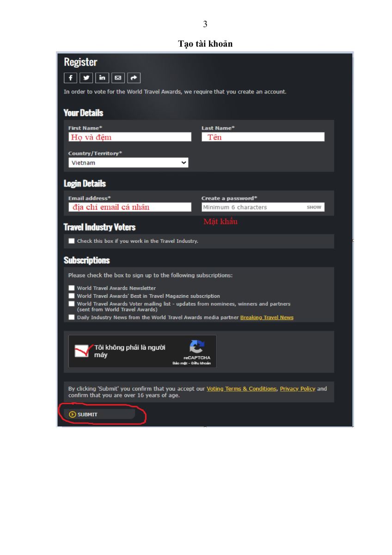Open the Breaking Travel News link
392x555 pixels.
pyautogui.click(x=267, y=317)
